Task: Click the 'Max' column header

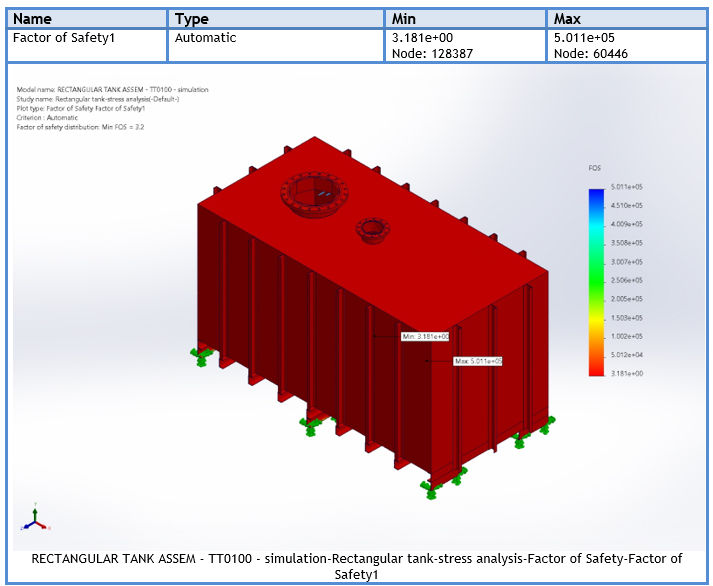Action: click(627, 19)
